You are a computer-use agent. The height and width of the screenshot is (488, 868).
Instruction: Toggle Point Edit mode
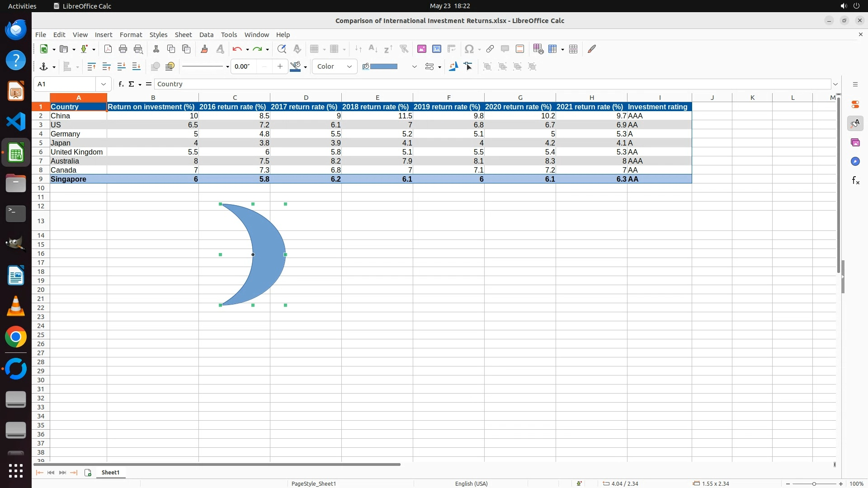tap(468, 66)
